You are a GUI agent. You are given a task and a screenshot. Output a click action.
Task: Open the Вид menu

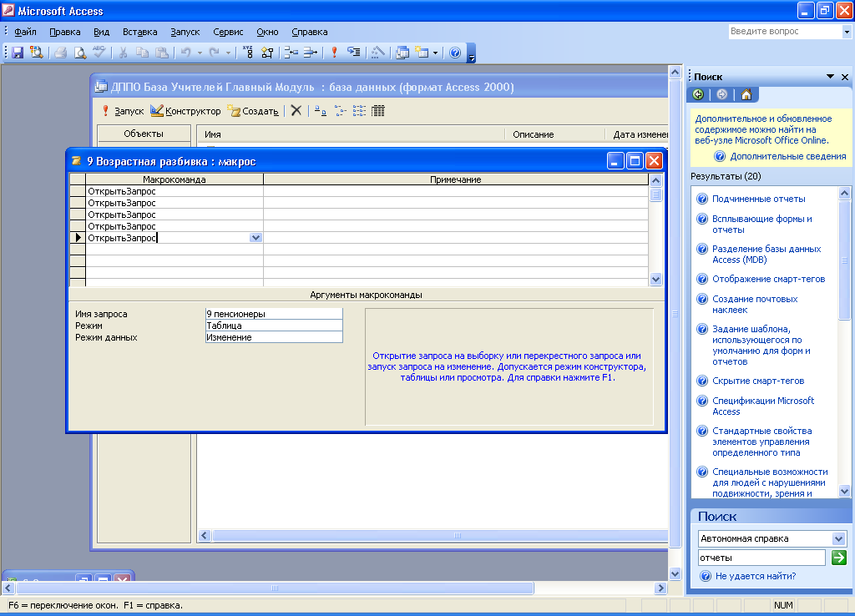pyautogui.click(x=101, y=33)
